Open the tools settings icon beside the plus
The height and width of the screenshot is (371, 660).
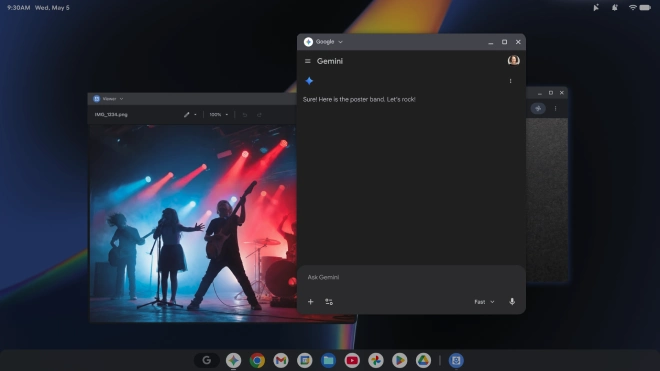(329, 302)
